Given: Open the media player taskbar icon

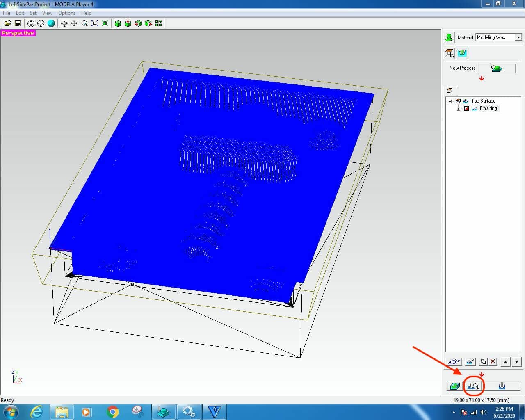Looking at the screenshot, I should pos(87,412).
